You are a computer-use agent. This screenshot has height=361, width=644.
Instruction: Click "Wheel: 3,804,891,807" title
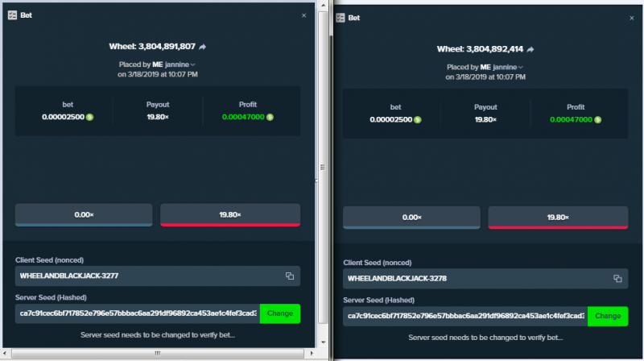pyautogui.click(x=152, y=47)
